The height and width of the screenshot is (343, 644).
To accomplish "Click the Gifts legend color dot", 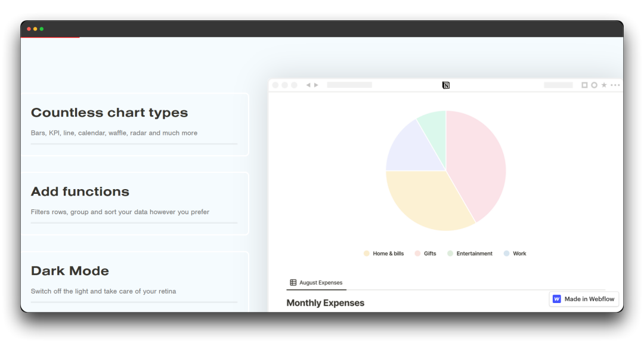I will tap(417, 254).
